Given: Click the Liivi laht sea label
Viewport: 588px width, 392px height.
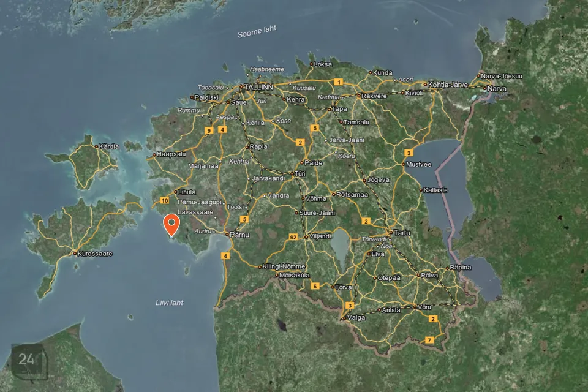Looking at the screenshot, I should [x=169, y=303].
